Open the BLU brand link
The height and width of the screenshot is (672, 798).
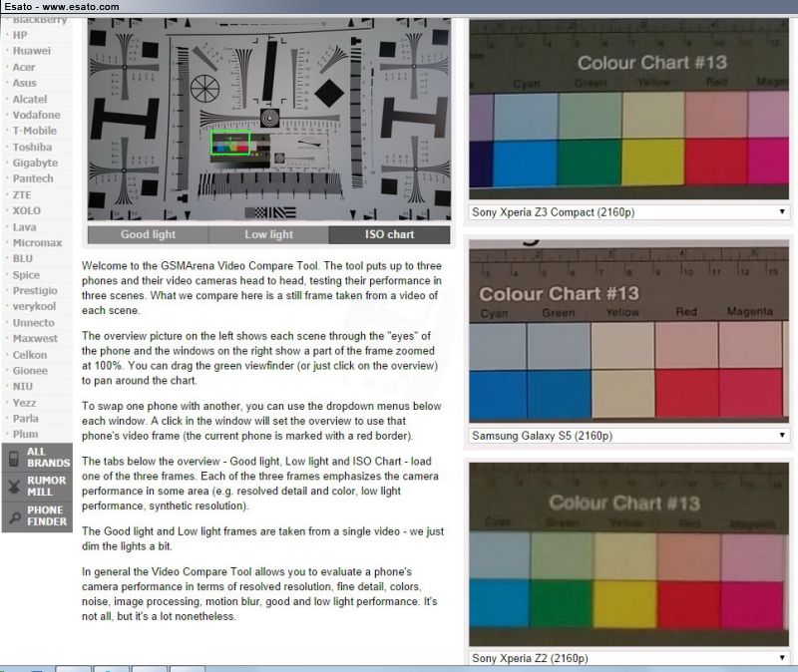pyautogui.click(x=22, y=258)
